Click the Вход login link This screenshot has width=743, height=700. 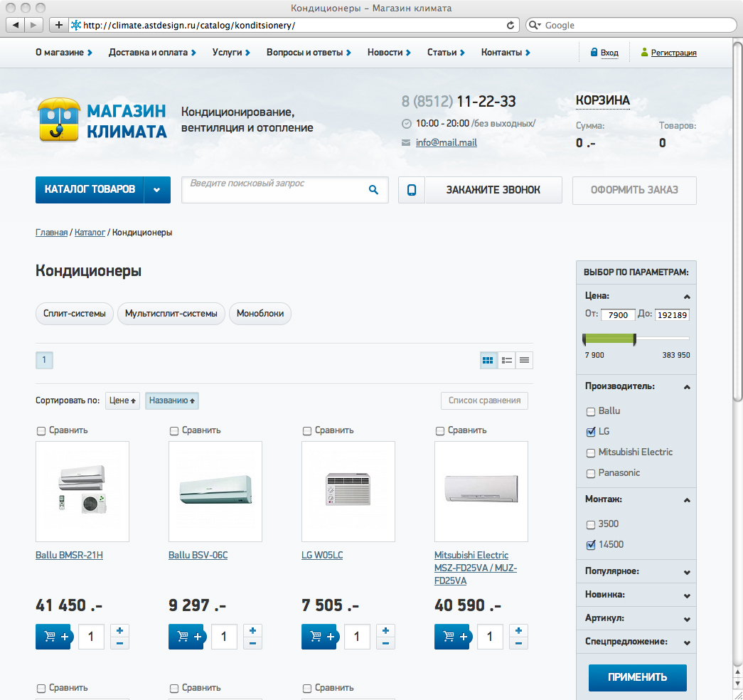609,53
